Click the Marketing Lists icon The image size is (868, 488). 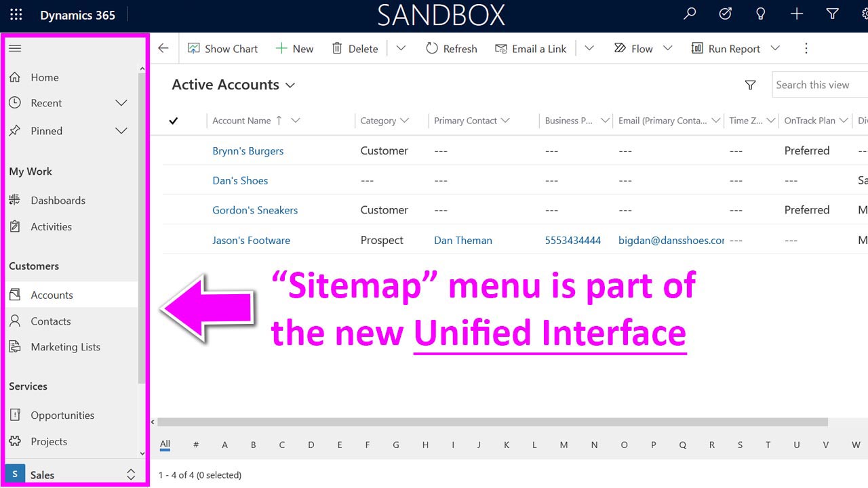15,347
